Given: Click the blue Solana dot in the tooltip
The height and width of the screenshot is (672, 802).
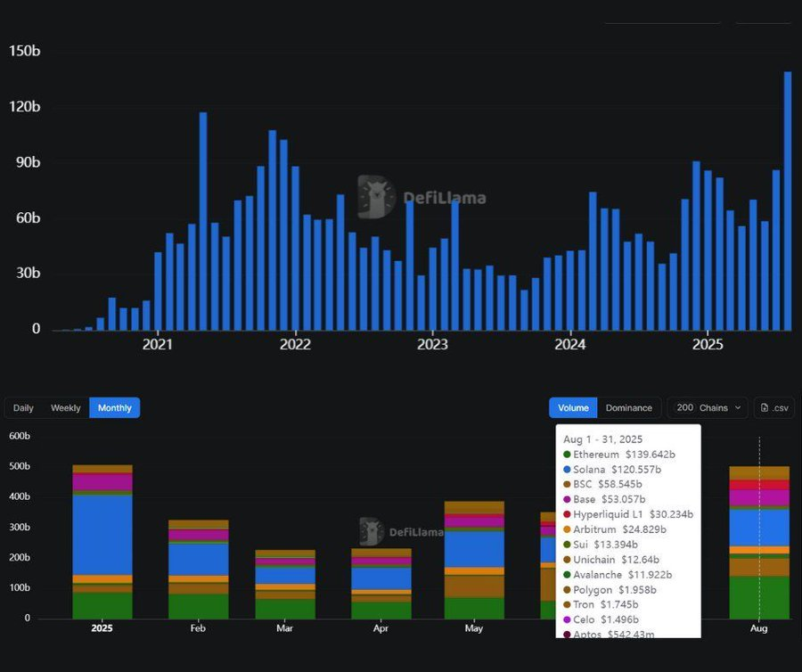Looking at the screenshot, I should pyautogui.click(x=568, y=470).
